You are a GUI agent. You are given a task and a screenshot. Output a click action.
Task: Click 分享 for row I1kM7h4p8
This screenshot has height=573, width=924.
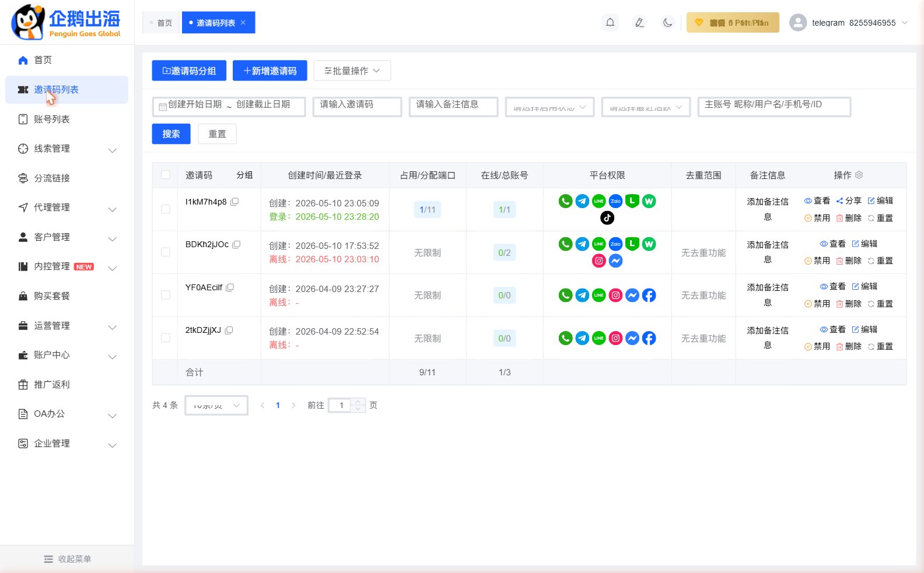tap(849, 201)
